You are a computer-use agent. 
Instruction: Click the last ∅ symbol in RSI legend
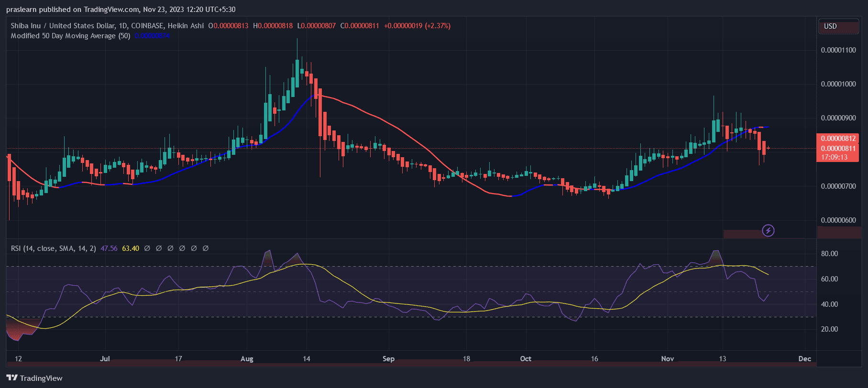tap(206, 248)
